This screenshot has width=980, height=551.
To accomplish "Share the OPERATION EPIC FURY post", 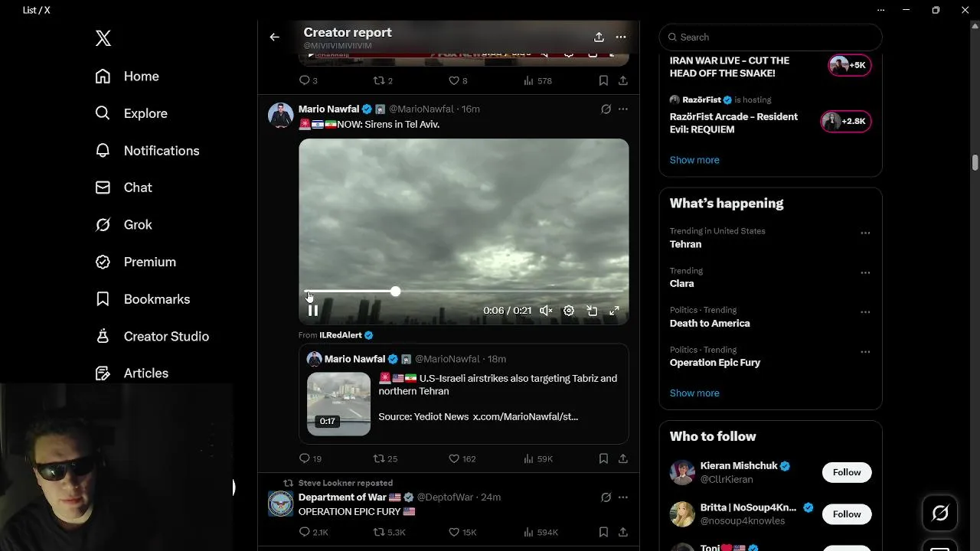I will coord(623,532).
